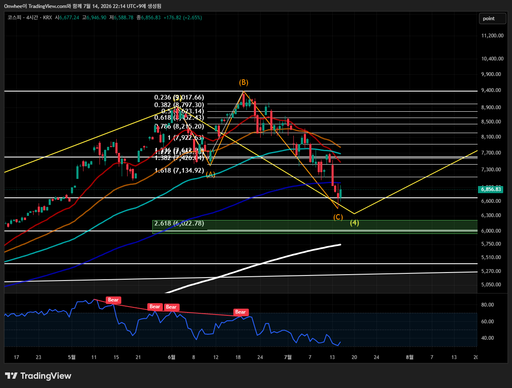512x388 pixels.
Task: Click the 40.00 RSI axis value
Action: coord(487,338)
